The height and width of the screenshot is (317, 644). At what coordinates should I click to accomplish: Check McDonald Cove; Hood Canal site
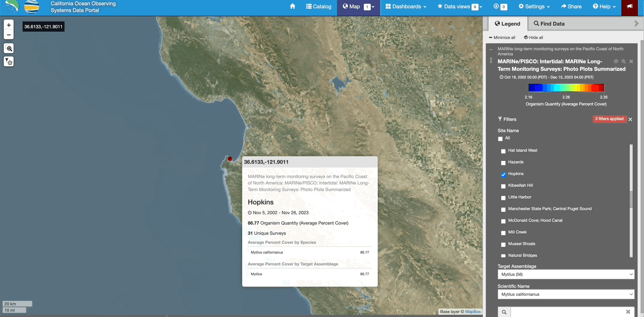[503, 221]
